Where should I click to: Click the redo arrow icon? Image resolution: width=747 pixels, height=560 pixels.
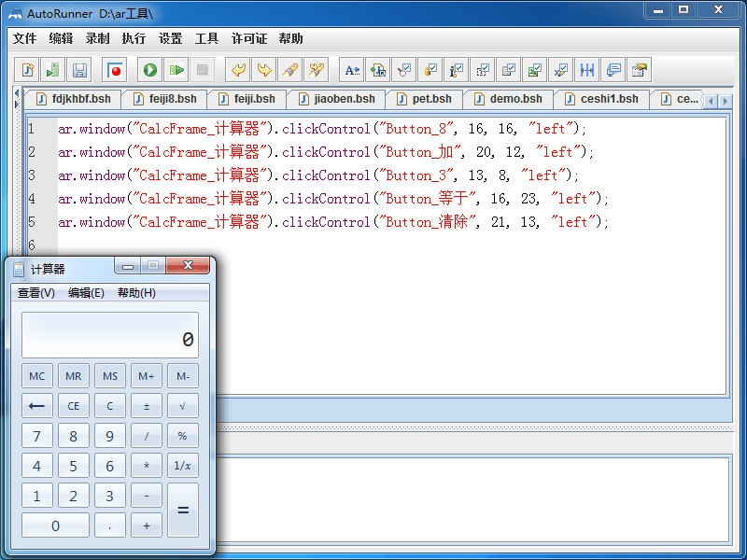[x=264, y=70]
